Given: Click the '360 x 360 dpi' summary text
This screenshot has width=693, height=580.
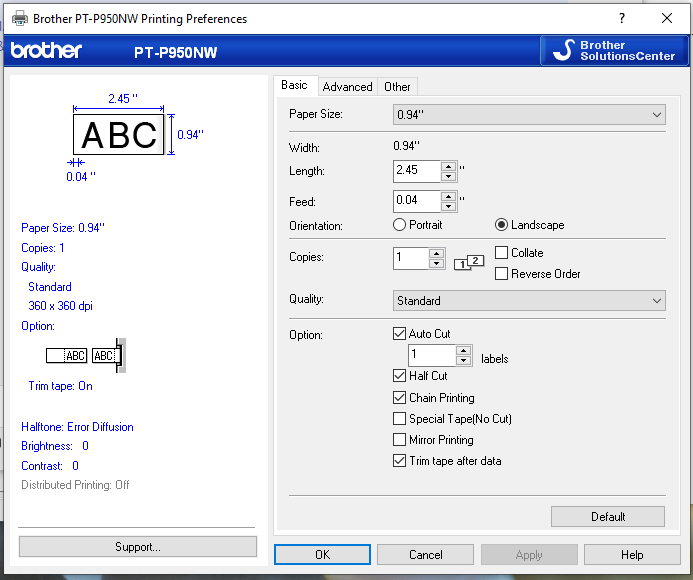Looking at the screenshot, I should pyautogui.click(x=61, y=305).
